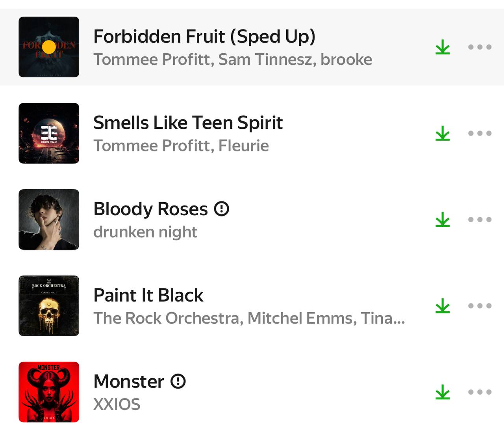Download the Bloody Roses track
Screen dimensions: 504x434
click(443, 220)
